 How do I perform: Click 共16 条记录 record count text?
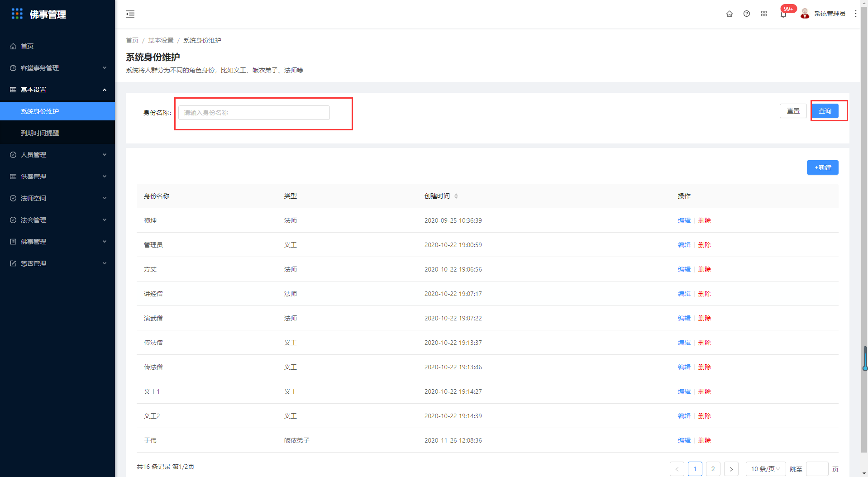[x=154, y=467]
